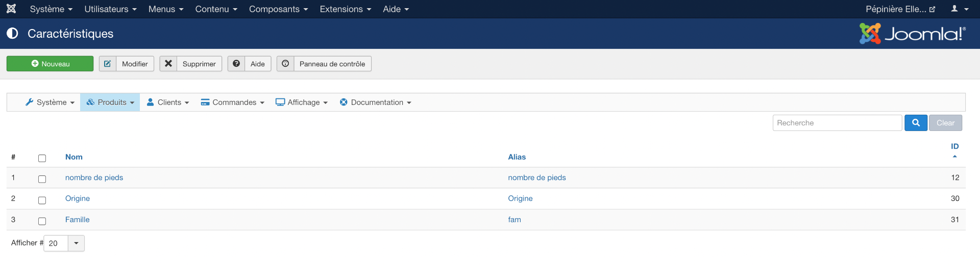Tick the checkbox for nombre de pieds
980x265 pixels.
(x=42, y=179)
